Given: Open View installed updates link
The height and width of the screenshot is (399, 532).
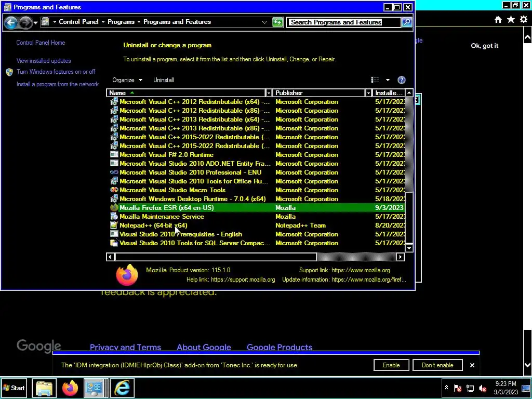Looking at the screenshot, I should coord(44,61).
